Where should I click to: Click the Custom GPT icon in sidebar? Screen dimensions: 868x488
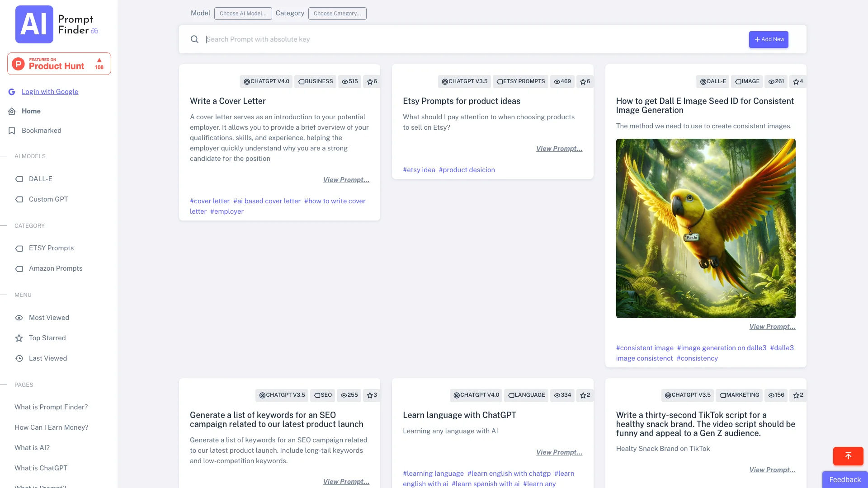tap(19, 198)
